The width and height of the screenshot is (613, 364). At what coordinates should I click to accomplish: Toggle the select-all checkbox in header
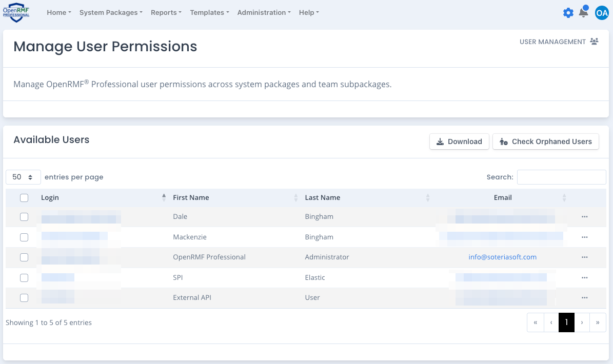24,197
